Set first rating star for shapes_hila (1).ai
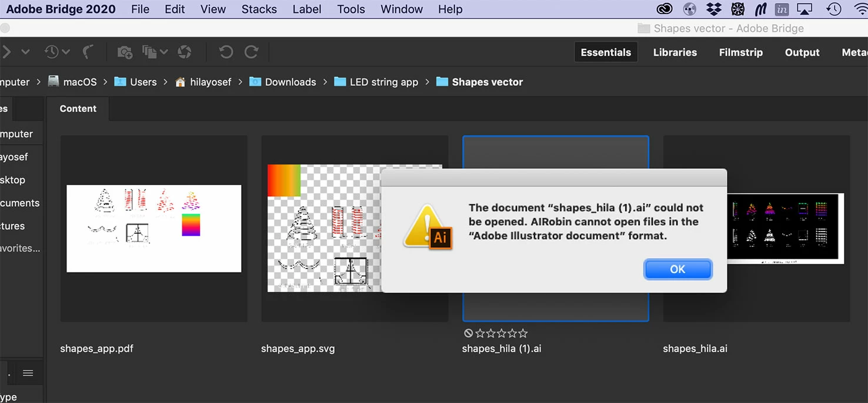Viewport: 868px width, 403px height. [480, 333]
